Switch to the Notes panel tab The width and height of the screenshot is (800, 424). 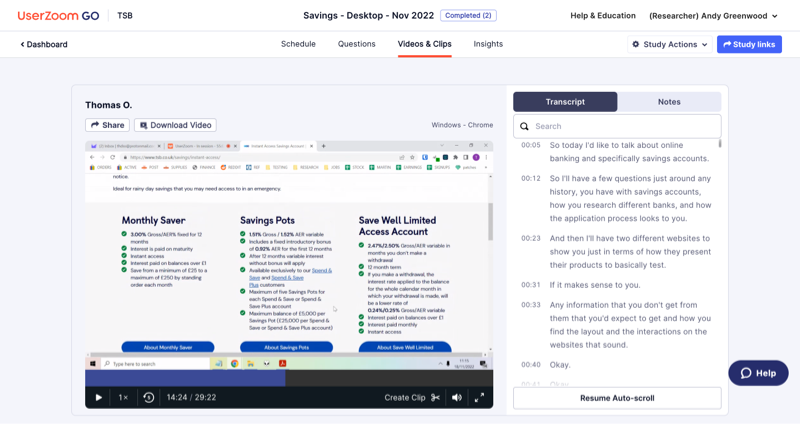pyautogui.click(x=669, y=102)
